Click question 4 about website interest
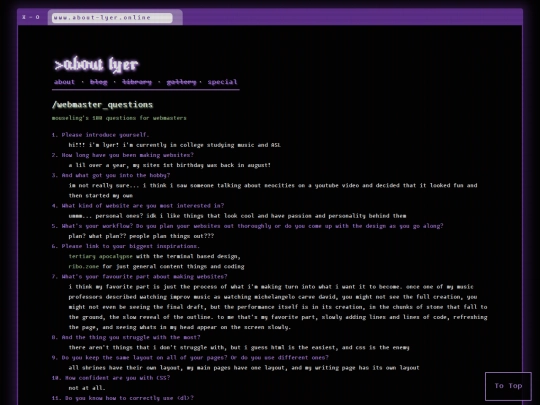 pos(138,206)
